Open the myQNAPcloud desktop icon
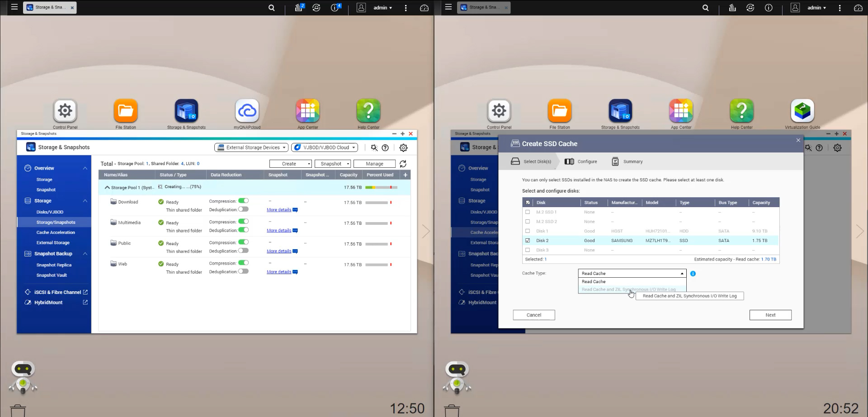 pyautogui.click(x=247, y=111)
